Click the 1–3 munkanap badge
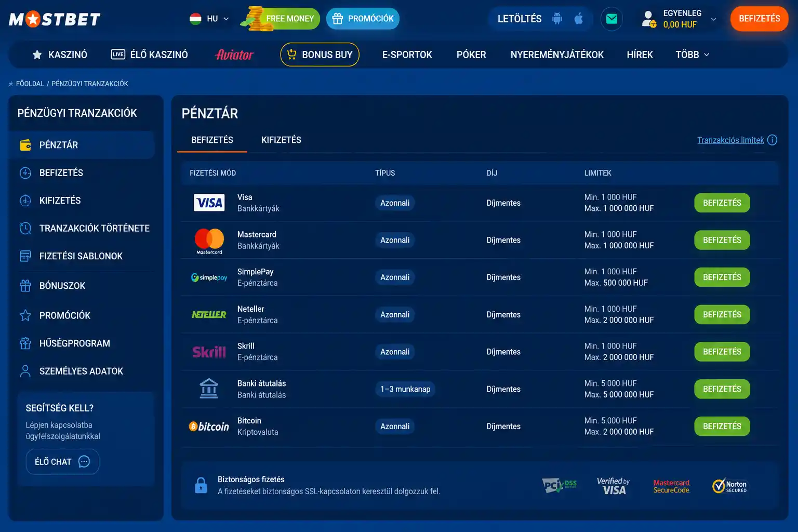Viewport: 798px width, 532px height. coord(405,389)
